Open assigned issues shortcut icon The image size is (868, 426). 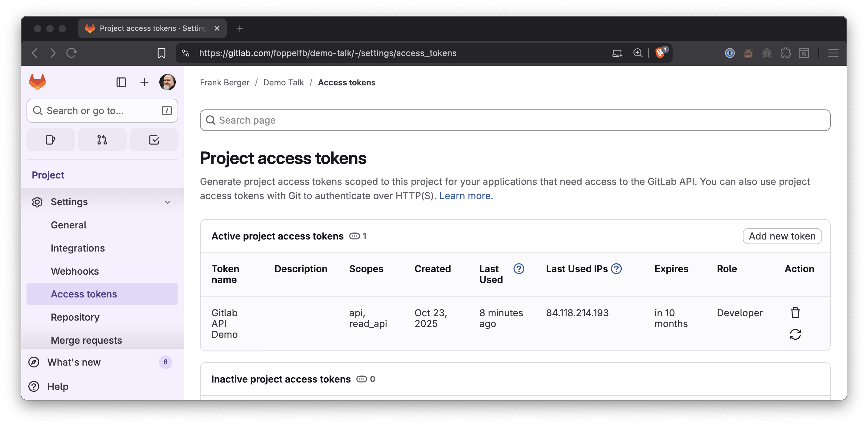pyautogui.click(x=51, y=140)
